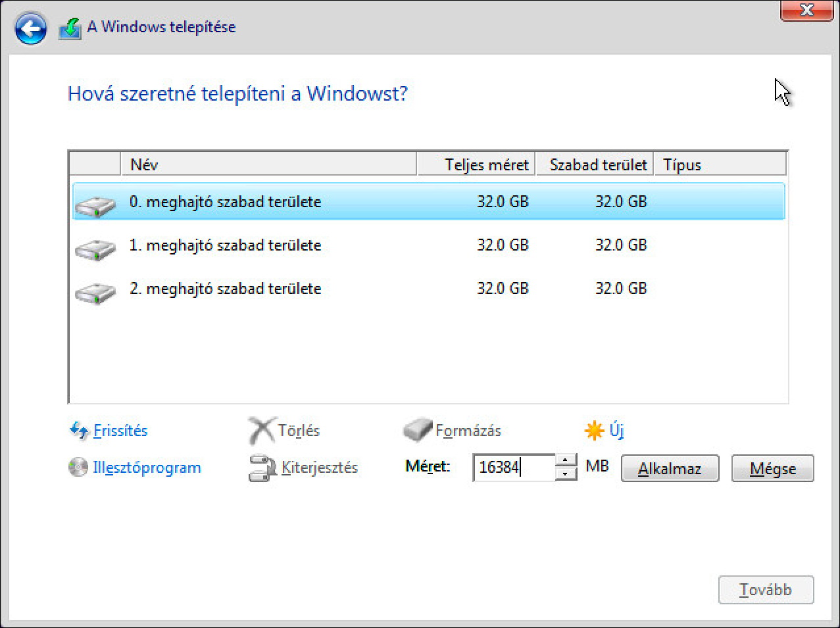This screenshot has width=840, height=628.
Task: Select "1. meghajtó szabad területe" row
Action: (x=428, y=245)
